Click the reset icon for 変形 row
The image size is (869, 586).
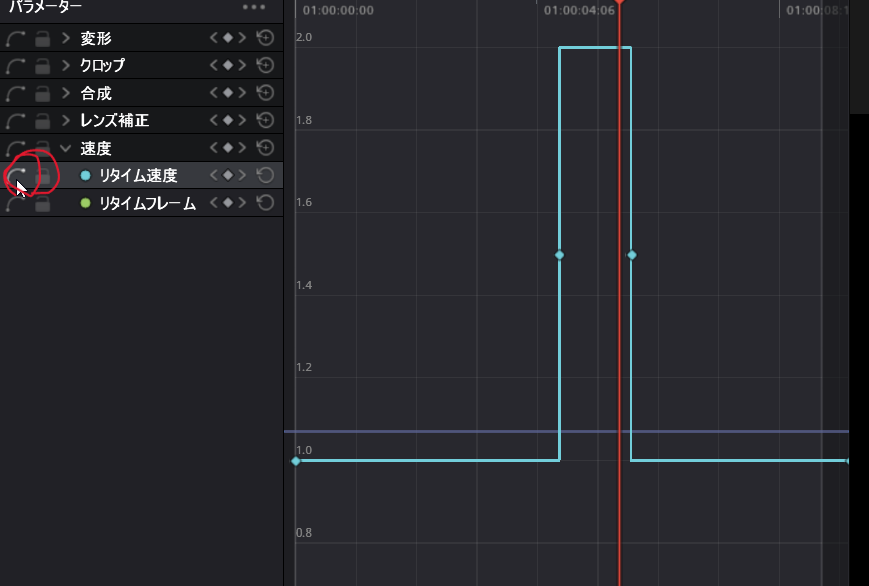[x=265, y=38]
